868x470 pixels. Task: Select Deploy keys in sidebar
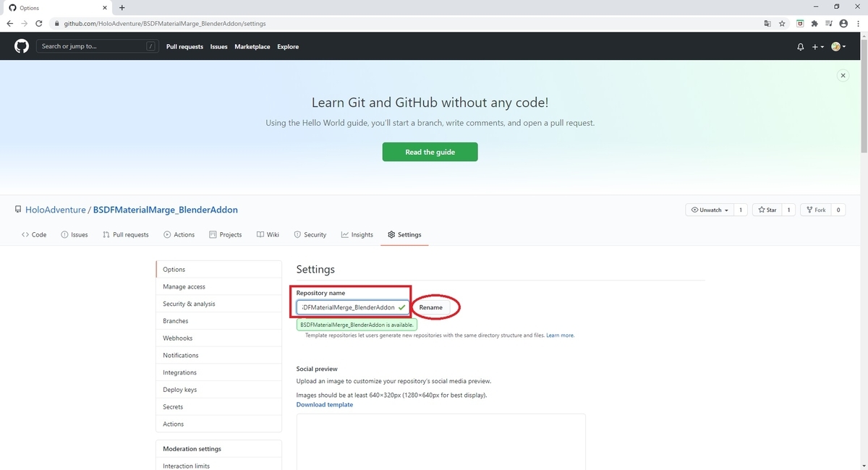[218, 390]
